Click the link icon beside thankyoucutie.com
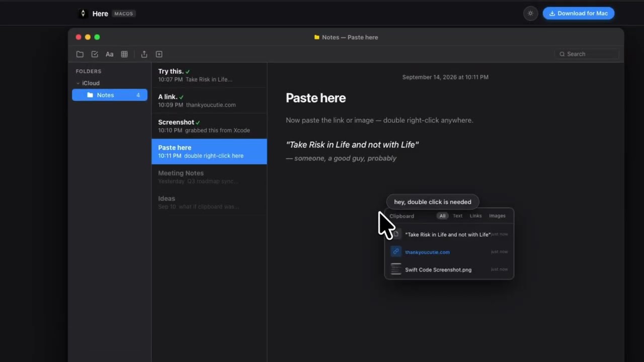This screenshot has height=362, width=644. pos(396,251)
